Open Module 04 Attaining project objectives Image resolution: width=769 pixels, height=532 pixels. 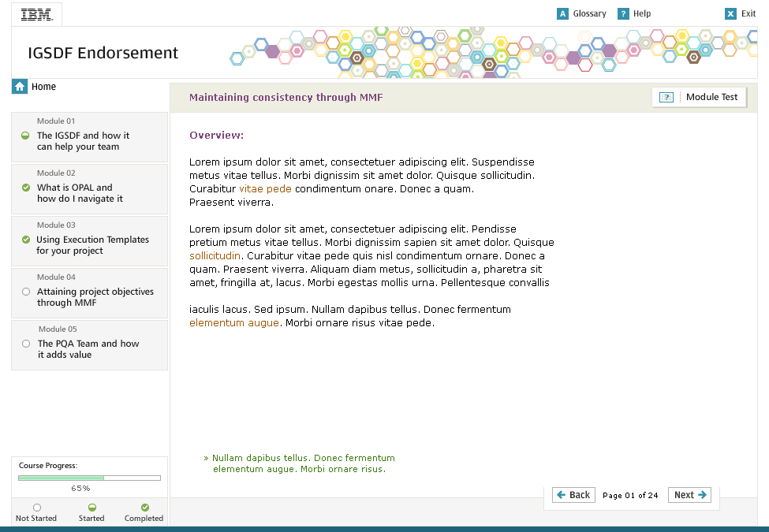coord(89,293)
